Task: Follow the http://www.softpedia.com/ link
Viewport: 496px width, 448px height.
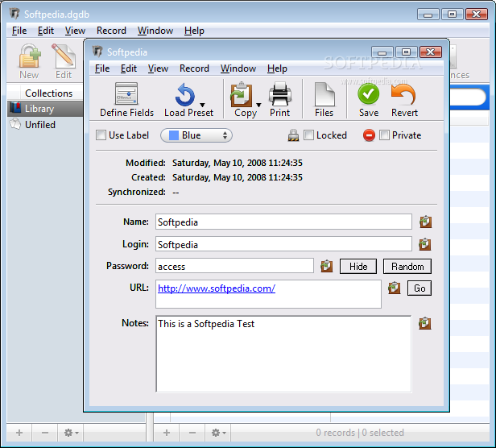Action: [x=217, y=288]
